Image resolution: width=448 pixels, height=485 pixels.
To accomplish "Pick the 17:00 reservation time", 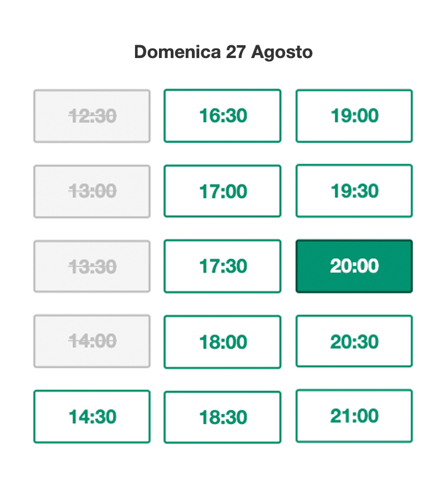I will click(x=222, y=191).
